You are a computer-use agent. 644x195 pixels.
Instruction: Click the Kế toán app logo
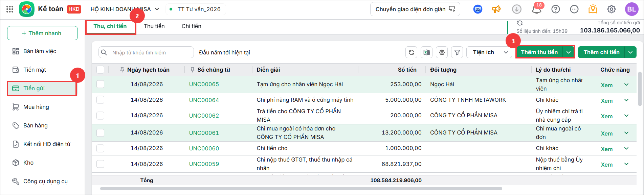pos(27,9)
